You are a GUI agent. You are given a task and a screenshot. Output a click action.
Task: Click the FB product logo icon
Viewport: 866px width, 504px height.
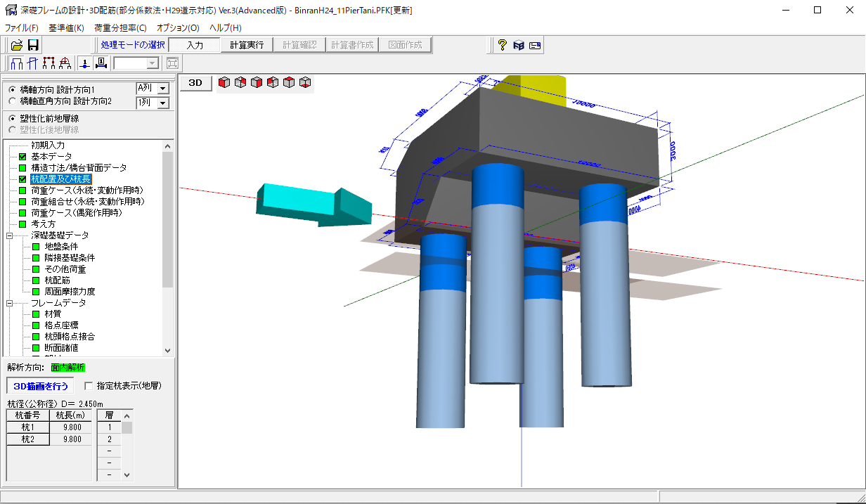point(519,45)
